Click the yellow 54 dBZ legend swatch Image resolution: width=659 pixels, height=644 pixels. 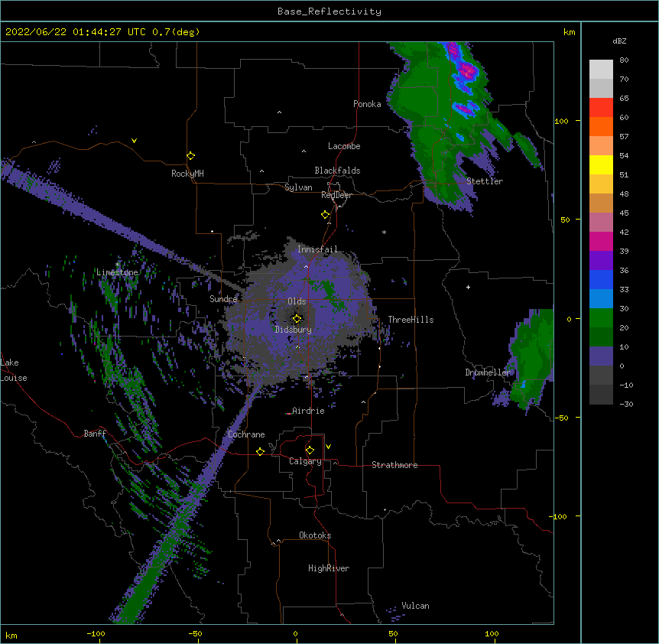(x=601, y=164)
